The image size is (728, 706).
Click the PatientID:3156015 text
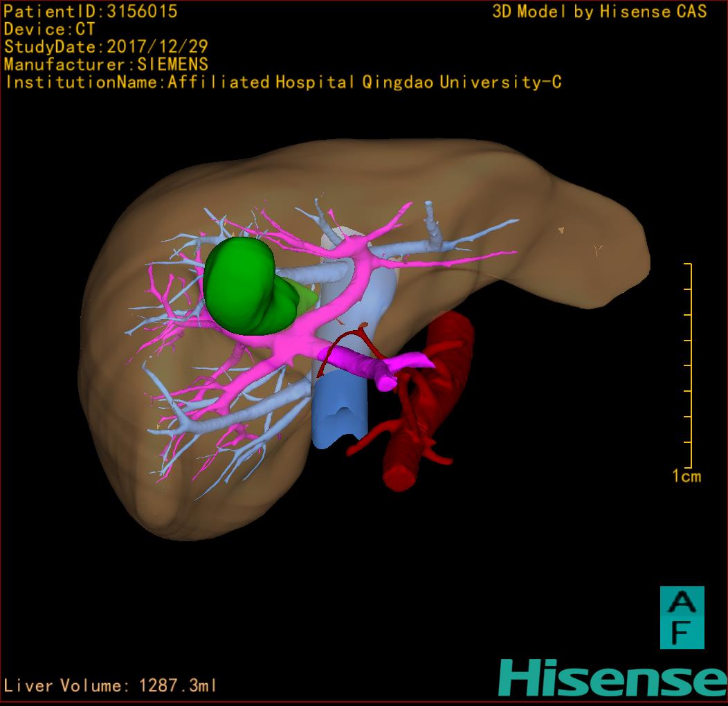(91, 11)
